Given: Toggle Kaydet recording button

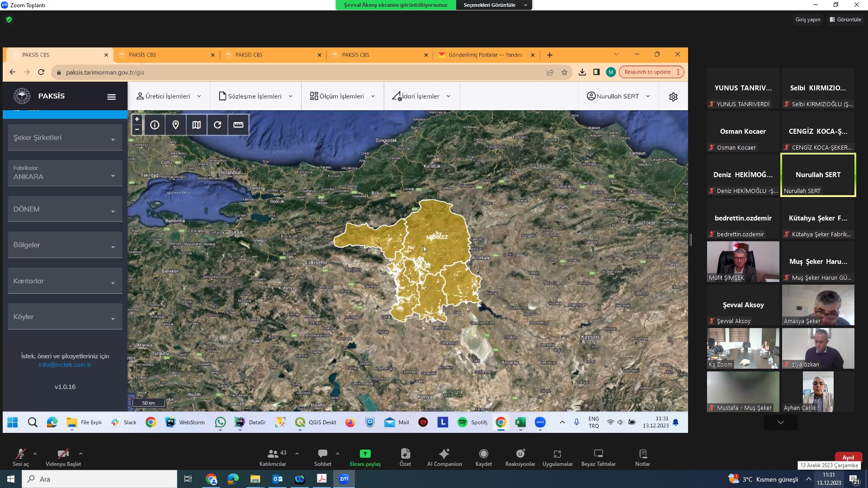Looking at the screenshot, I should click(x=483, y=457).
